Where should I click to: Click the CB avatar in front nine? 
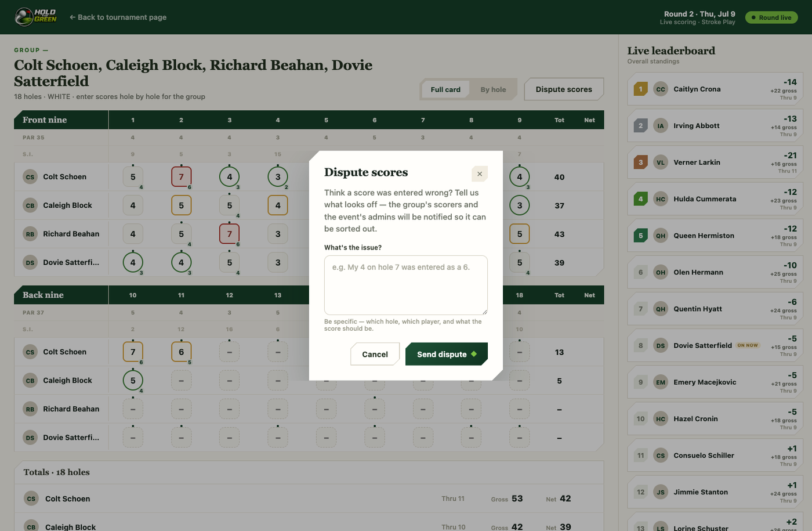(30, 205)
